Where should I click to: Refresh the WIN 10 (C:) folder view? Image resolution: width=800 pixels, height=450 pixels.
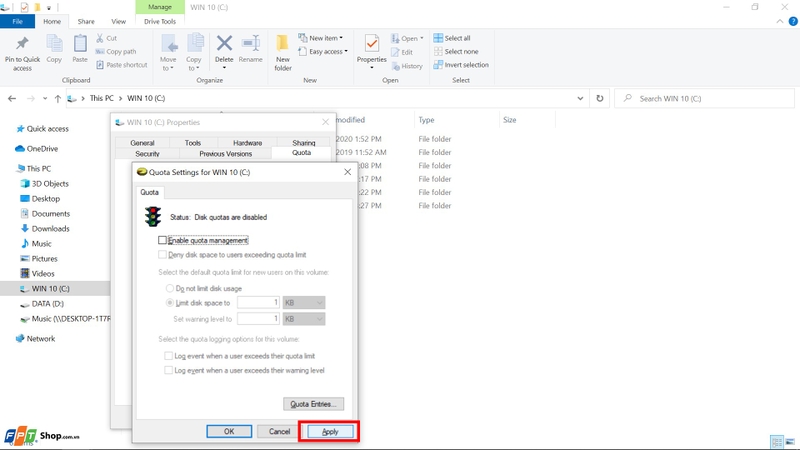click(x=599, y=98)
